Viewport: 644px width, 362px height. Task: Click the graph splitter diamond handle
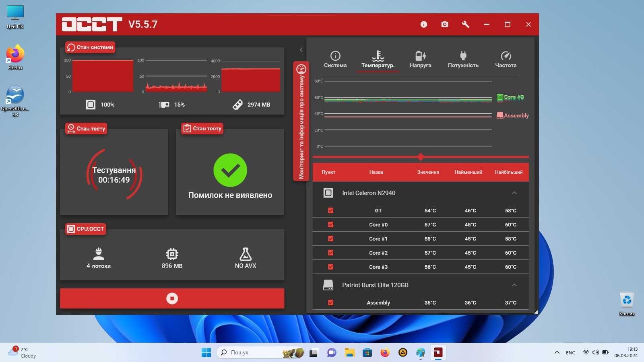tap(421, 157)
